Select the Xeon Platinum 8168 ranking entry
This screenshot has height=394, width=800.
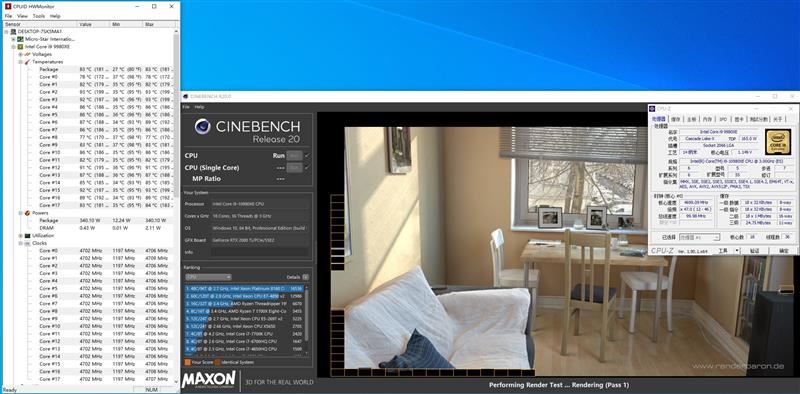coord(244,288)
